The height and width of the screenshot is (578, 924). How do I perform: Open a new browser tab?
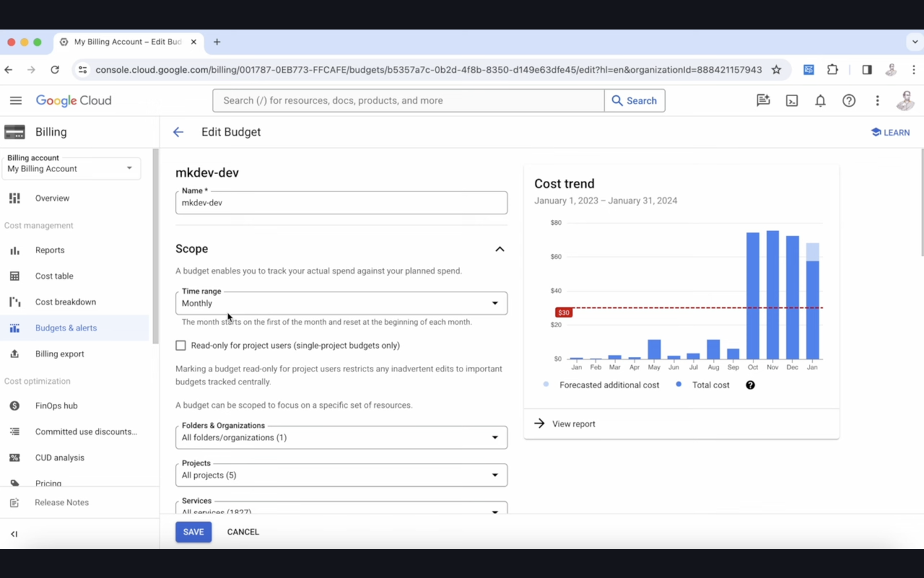click(217, 42)
